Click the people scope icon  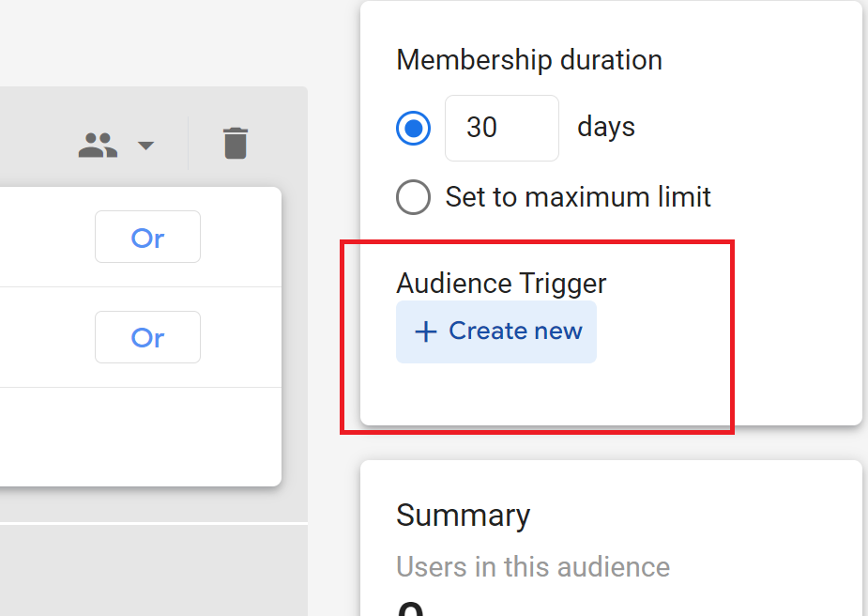(98, 145)
